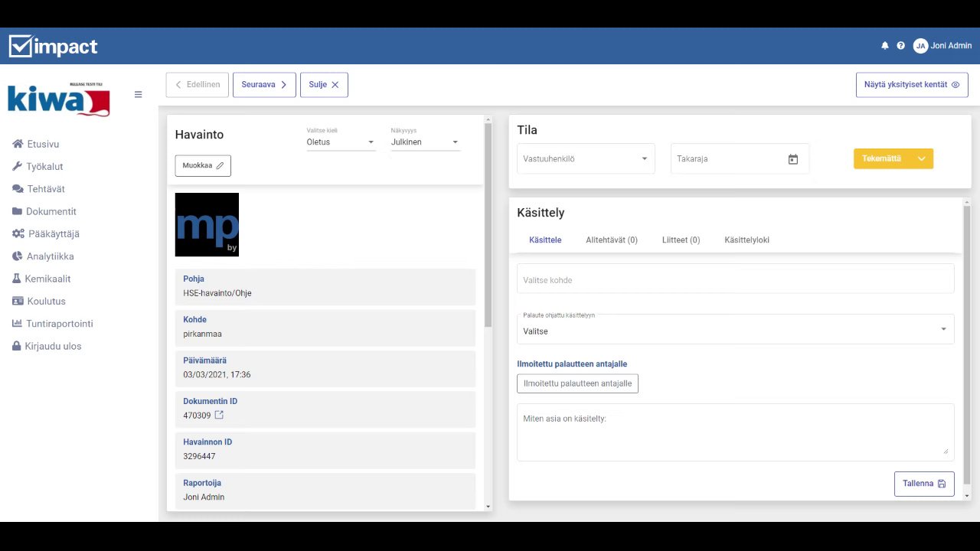Click the Kiwa logo

coord(58,99)
